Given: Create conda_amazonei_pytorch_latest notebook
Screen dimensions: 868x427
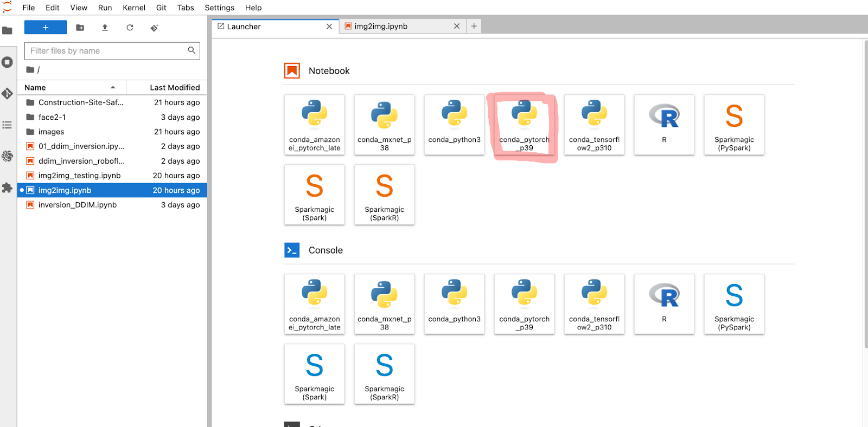Looking at the screenshot, I should 315,125.
